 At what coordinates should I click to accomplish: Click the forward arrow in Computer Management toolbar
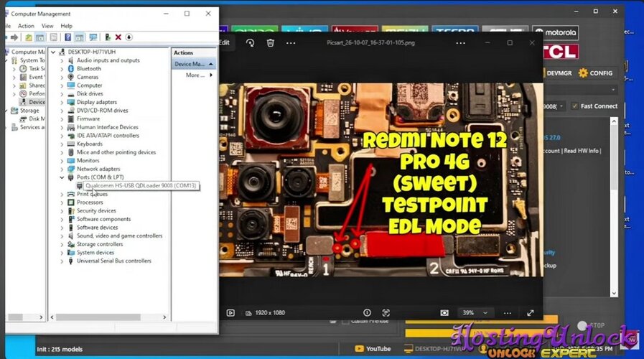(14, 37)
